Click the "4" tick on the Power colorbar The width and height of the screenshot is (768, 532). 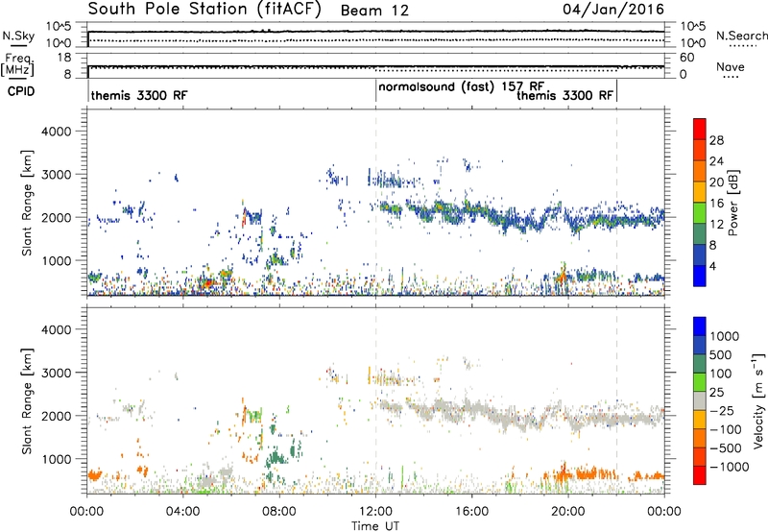click(x=713, y=266)
